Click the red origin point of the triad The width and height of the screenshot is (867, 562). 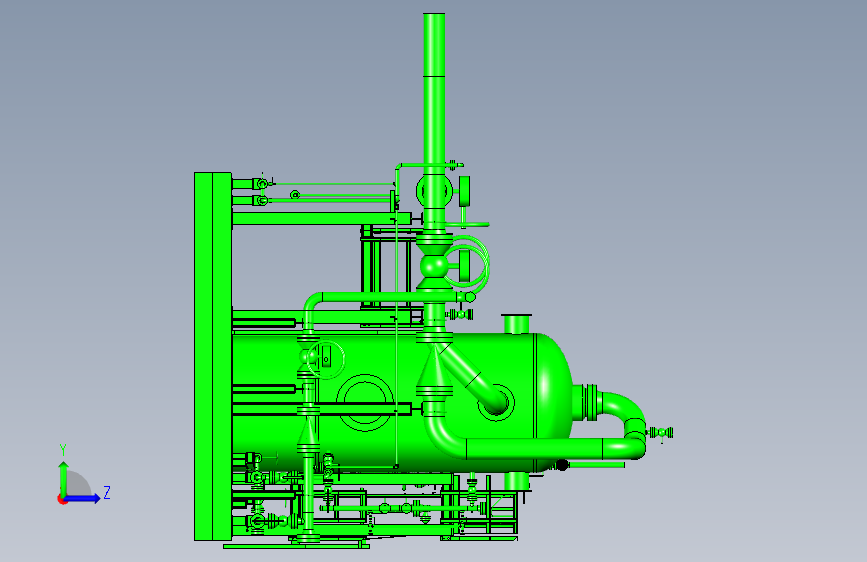tap(62, 499)
